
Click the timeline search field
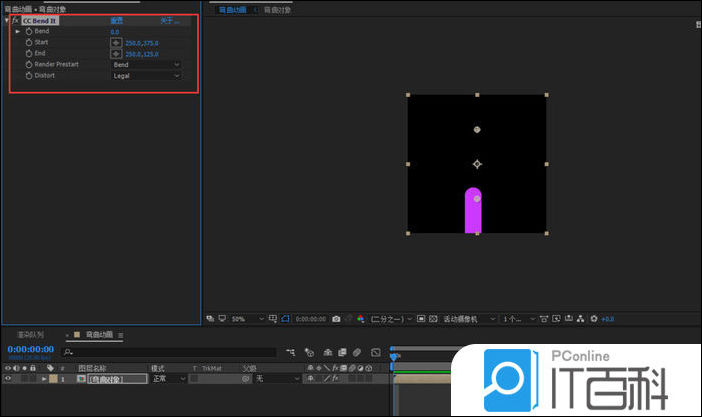pos(170,352)
